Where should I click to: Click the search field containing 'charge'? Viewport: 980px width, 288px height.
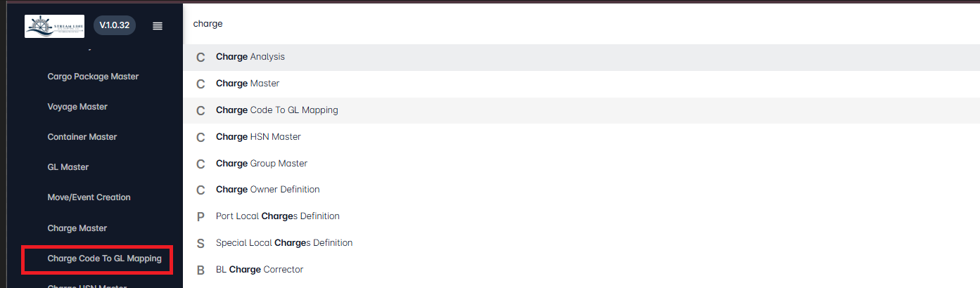(x=581, y=24)
